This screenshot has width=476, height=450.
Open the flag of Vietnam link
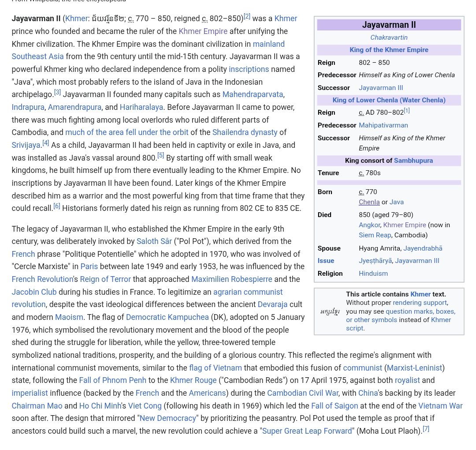[x=216, y=368]
